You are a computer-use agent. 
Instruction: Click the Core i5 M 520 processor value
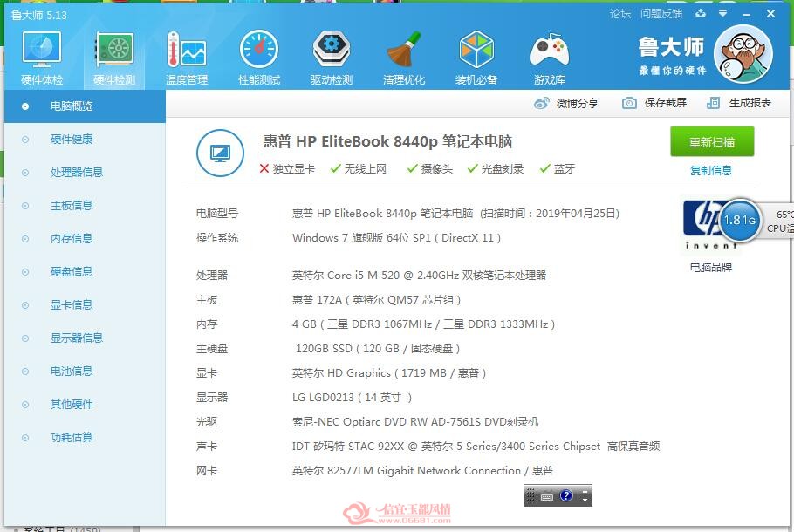coord(420,276)
